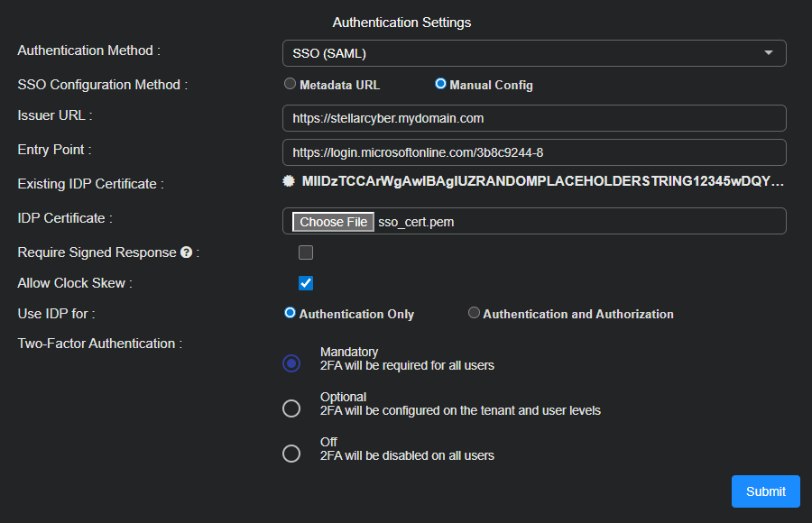Uncheck the Allow Clock Skew checkbox
Screen dimensions: 812x523
click(x=306, y=283)
